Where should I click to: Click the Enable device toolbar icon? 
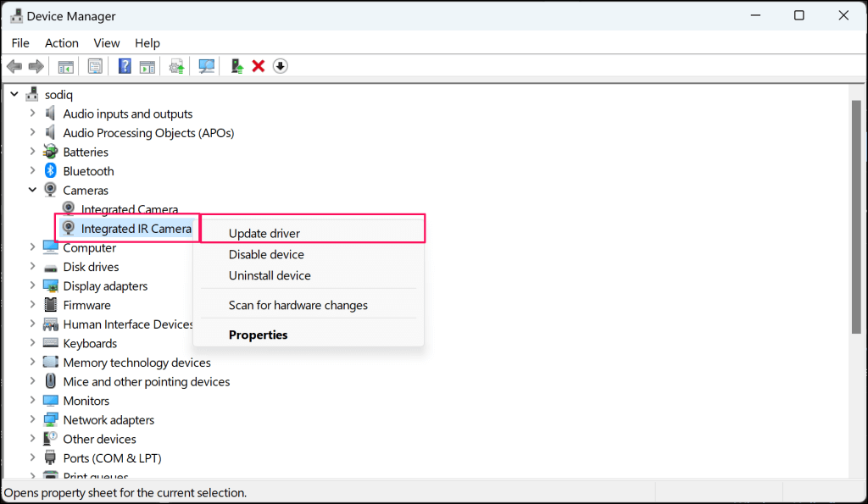click(237, 66)
